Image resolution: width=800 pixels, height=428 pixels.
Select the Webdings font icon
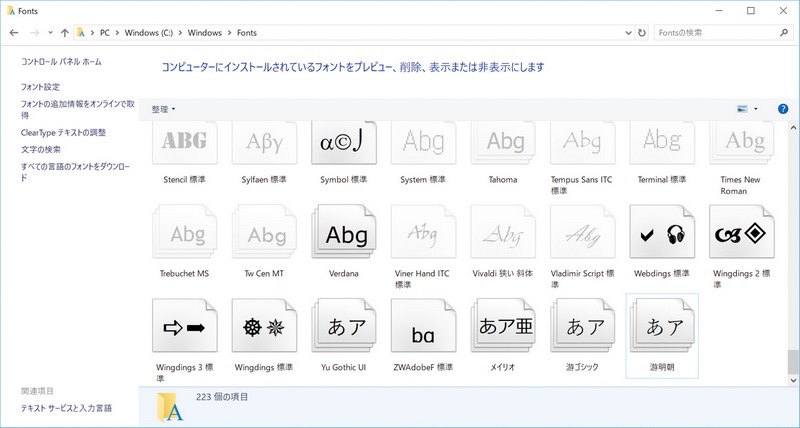click(662, 232)
